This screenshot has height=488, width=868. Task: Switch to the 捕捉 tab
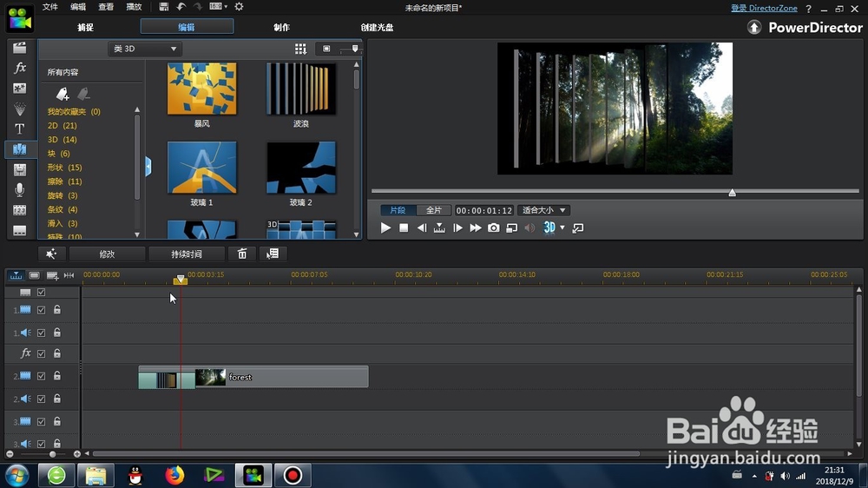tap(86, 27)
